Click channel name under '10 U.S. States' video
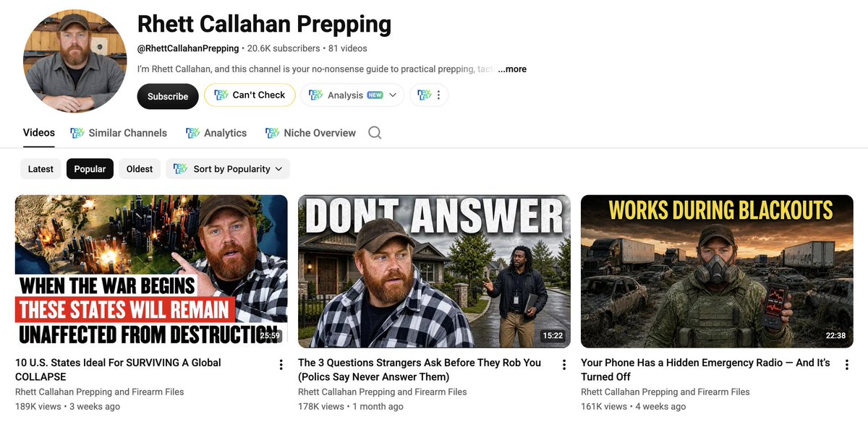 pos(100,392)
